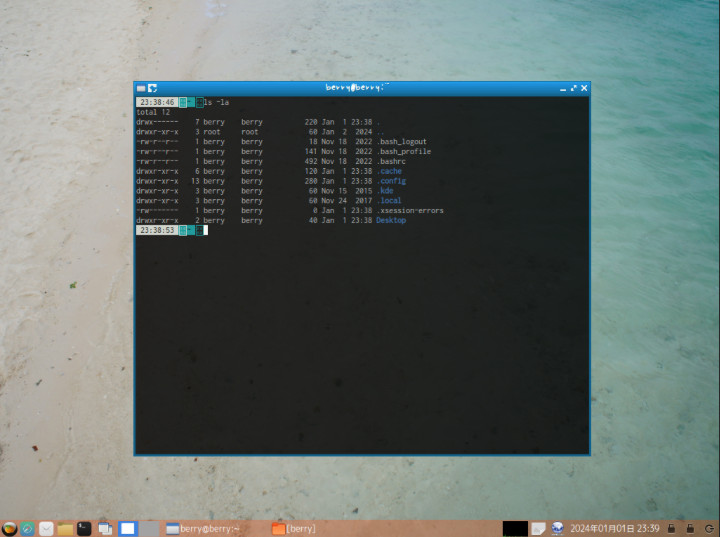Click the terminal titlebar sticky arrows icon
The height and width of the screenshot is (537, 720).
(x=152, y=88)
